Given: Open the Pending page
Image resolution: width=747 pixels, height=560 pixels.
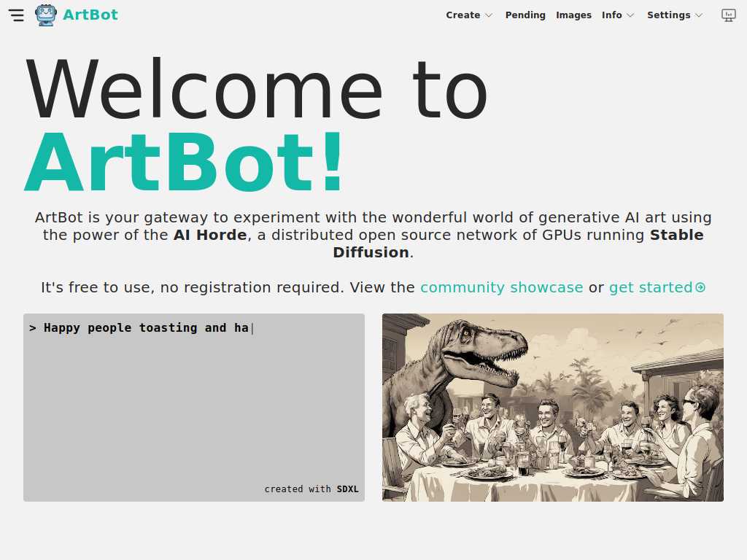Looking at the screenshot, I should tap(525, 15).
